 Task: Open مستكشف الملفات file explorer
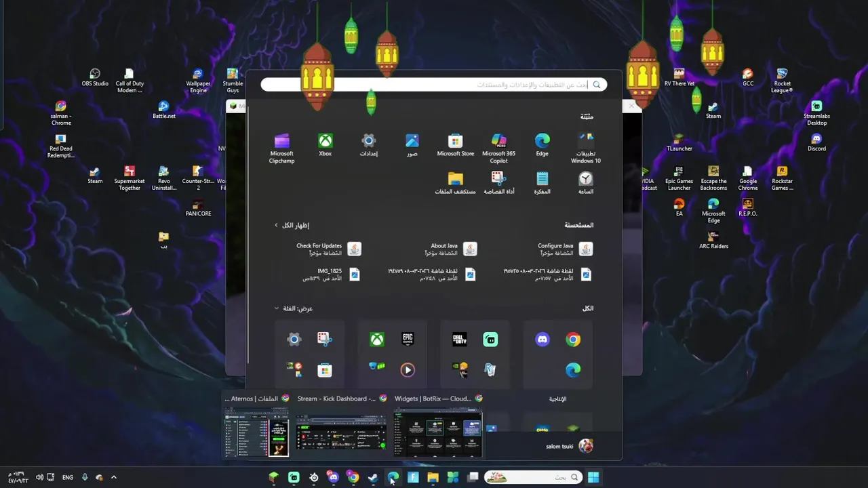pos(455,183)
